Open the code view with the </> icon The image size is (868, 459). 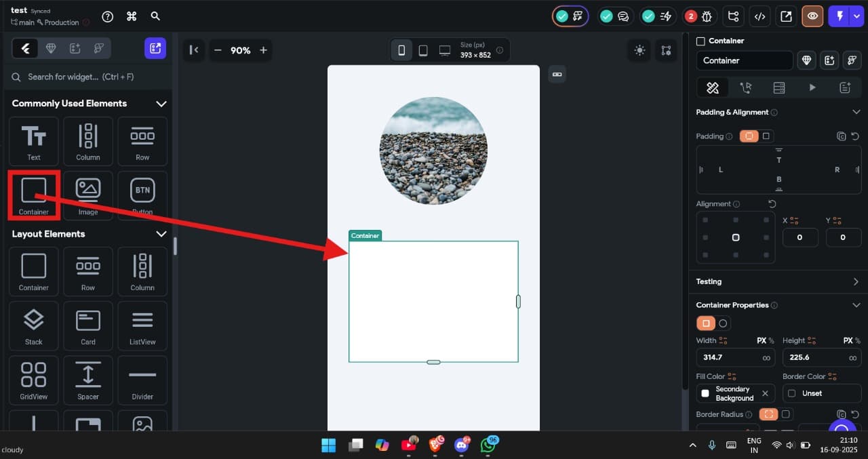759,16
